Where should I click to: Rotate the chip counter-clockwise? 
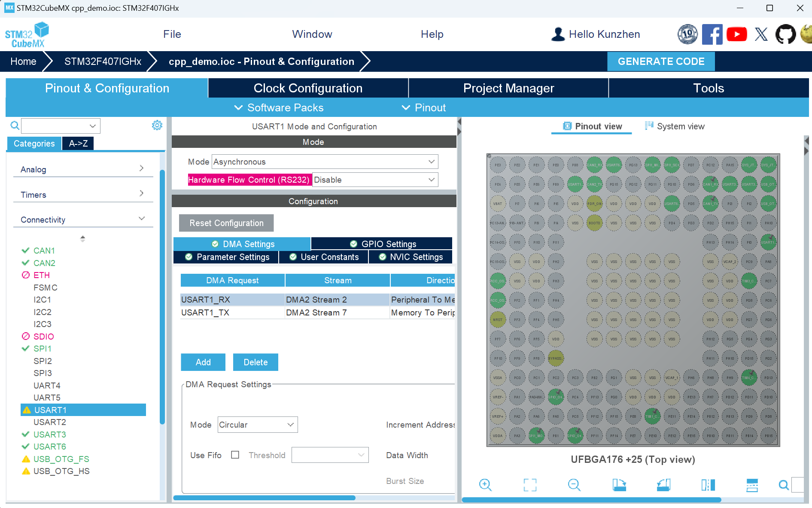663,485
